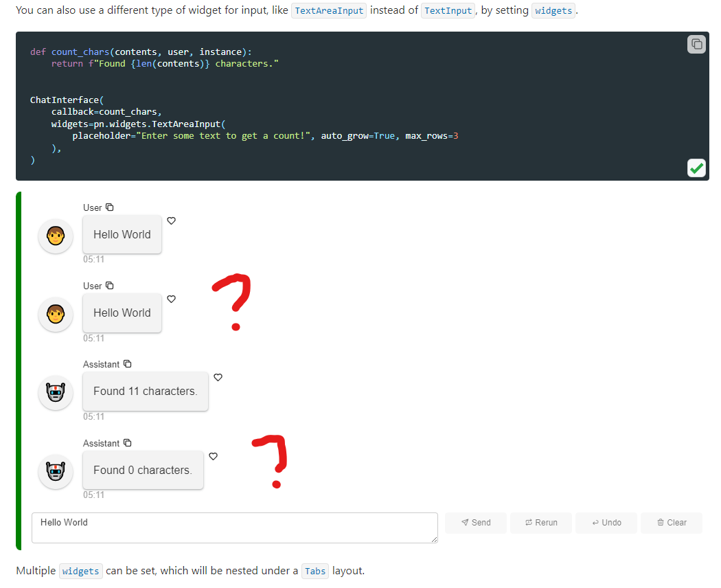Click the Undo button
The image size is (721, 588).
click(606, 523)
